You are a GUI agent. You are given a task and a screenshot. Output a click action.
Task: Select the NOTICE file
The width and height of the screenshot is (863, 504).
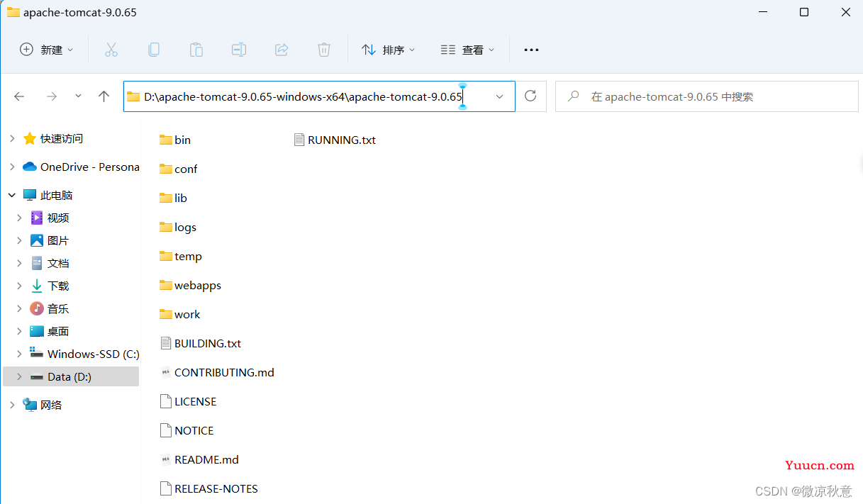tap(186, 430)
